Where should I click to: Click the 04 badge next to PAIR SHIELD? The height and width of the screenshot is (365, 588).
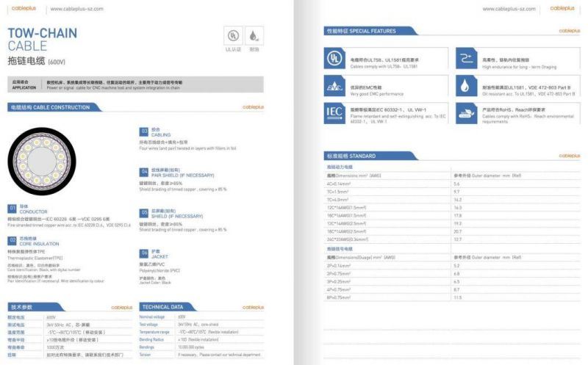pyautogui.click(x=144, y=172)
